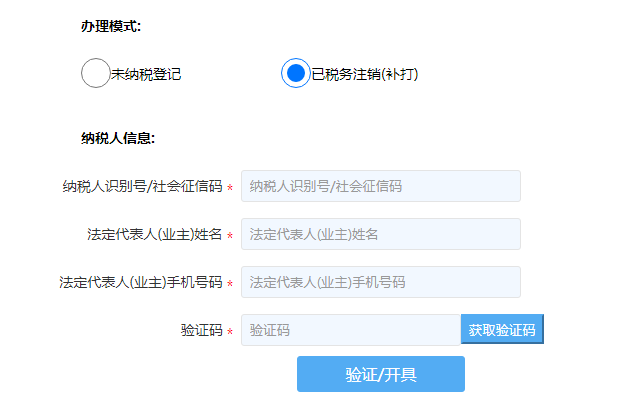Click the red asterisk beside 法定代表人(业主)姓名

pyautogui.click(x=230, y=236)
